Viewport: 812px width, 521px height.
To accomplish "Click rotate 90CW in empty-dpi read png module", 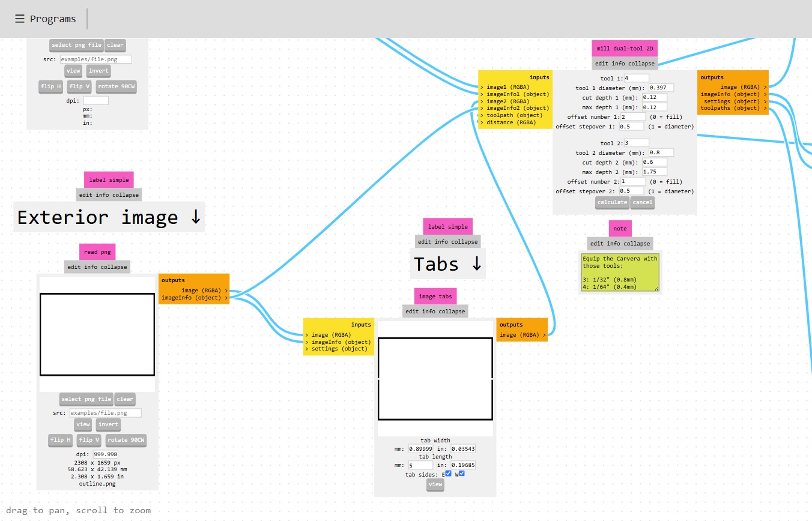I will coord(116,86).
